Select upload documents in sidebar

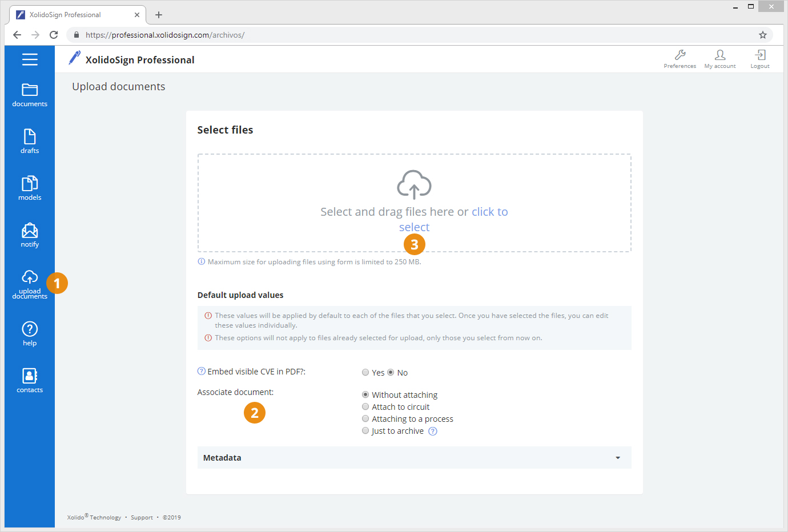[x=30, y=284]
